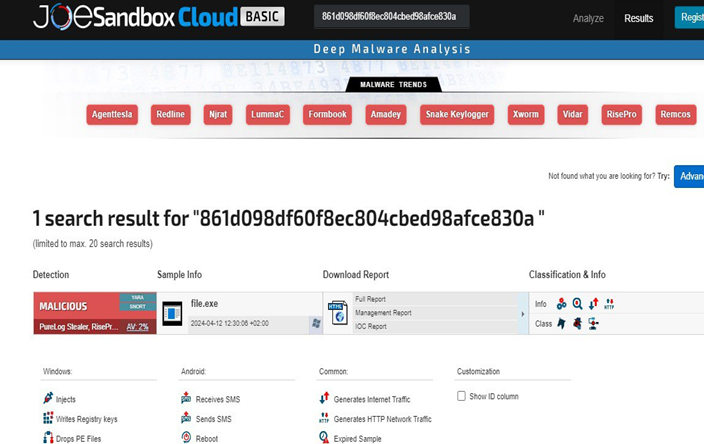Select the Amadey malware trend
Image resolution: width=704 pixels, height=444 pixels.
[x=386, y=114]
